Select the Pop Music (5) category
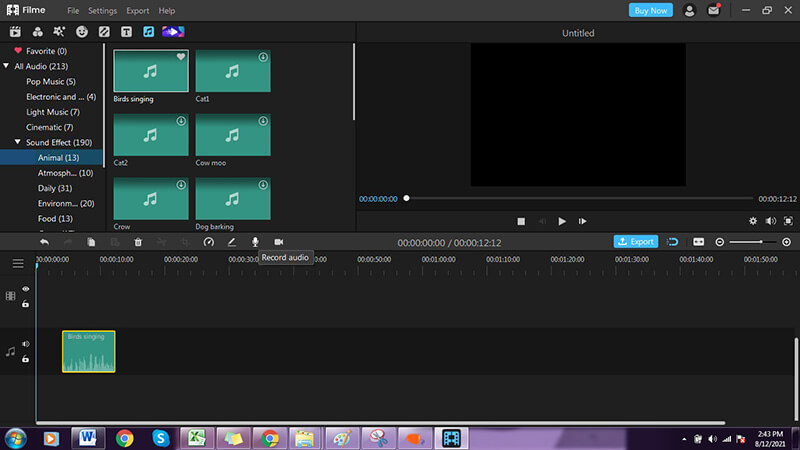Viewport: 800px width, 450px height. [51, 82]
